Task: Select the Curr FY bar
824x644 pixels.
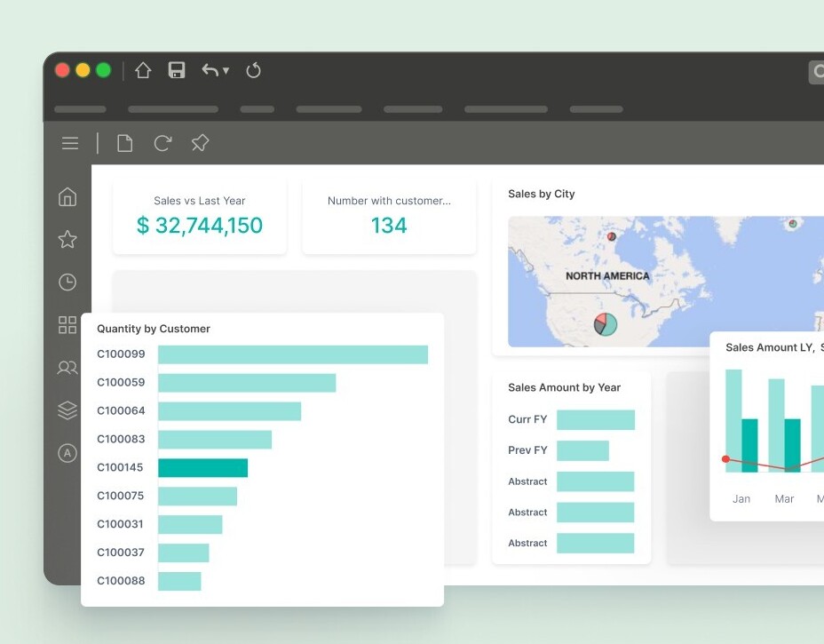Action: (595, 420)
